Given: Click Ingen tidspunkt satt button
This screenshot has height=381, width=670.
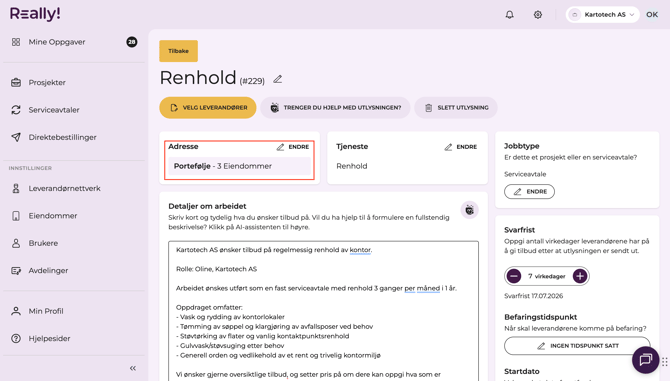Looking at the screenshot, I should [x=577, y=346].
